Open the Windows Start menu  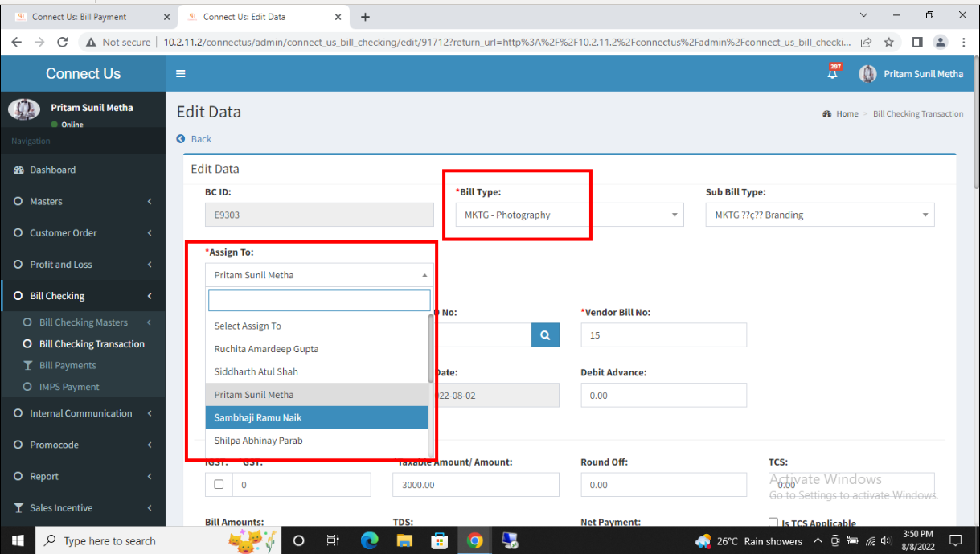point(18,540)
